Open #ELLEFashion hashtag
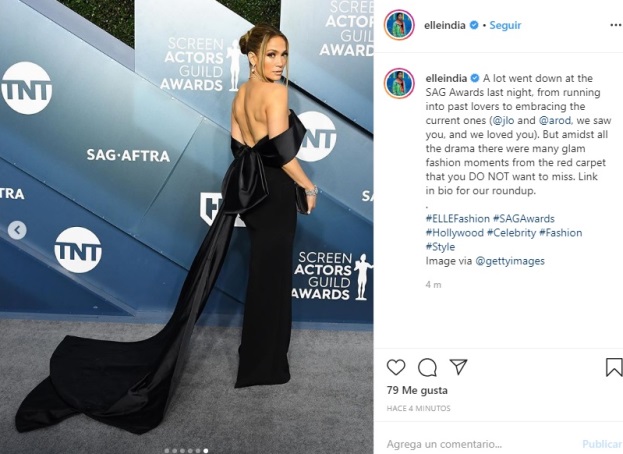The width and height of the screenshot is (623, 454). click(x=458, y=218)
